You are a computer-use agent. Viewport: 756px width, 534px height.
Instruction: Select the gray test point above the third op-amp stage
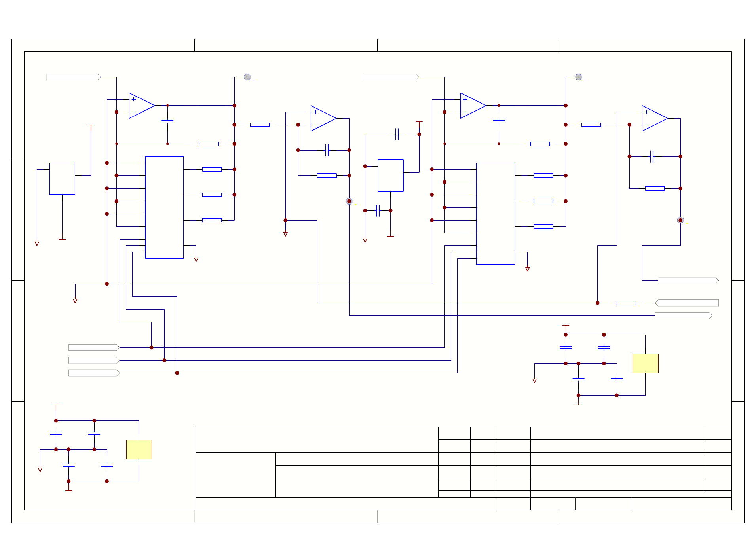tap(578, 77)
